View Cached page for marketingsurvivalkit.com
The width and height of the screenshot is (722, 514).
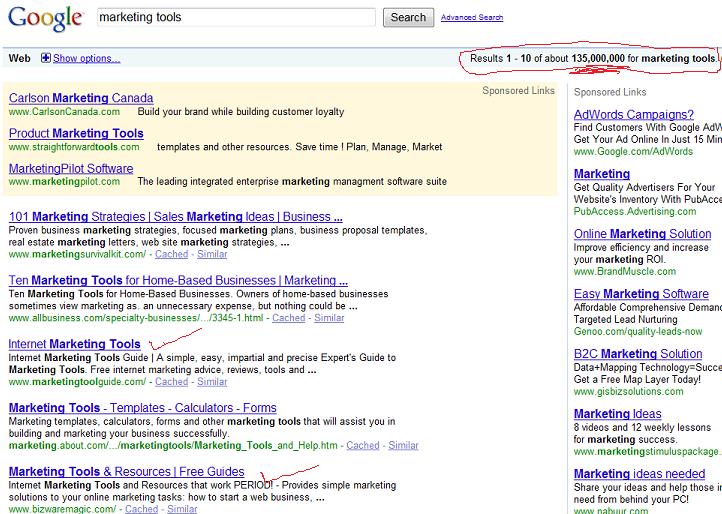[x=172, y=254]
